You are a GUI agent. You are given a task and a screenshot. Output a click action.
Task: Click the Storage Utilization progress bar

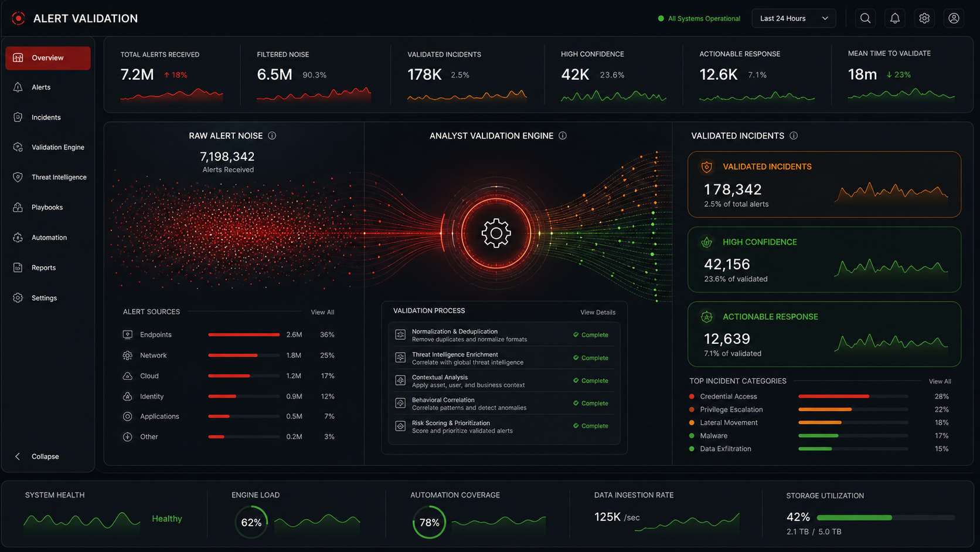pos(886,517)
